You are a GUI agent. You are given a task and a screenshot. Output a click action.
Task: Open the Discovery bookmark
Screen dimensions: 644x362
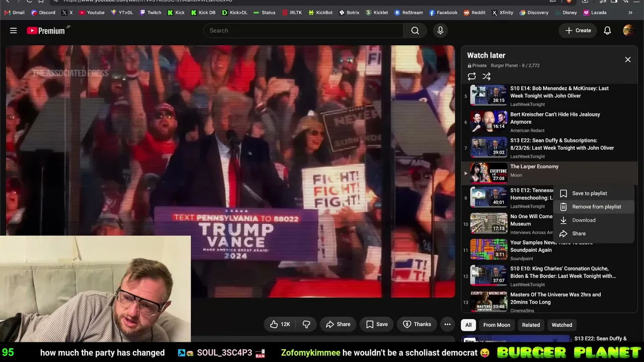[534, 13]
